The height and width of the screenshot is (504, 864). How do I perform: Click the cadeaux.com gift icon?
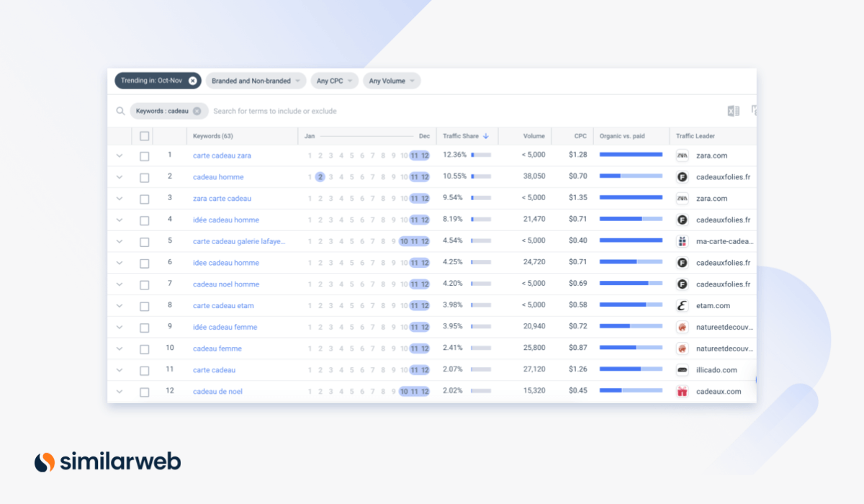coord(682,392)
